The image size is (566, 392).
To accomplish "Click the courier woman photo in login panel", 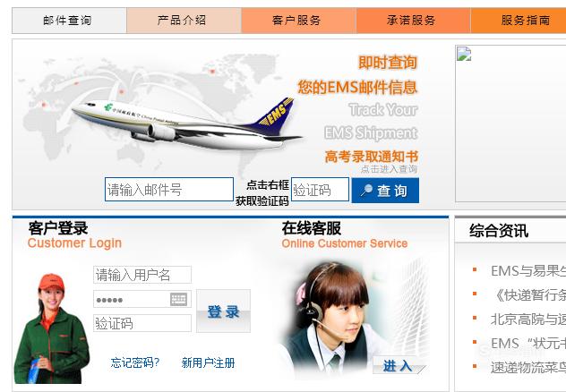I will click(x=51, y=328).
